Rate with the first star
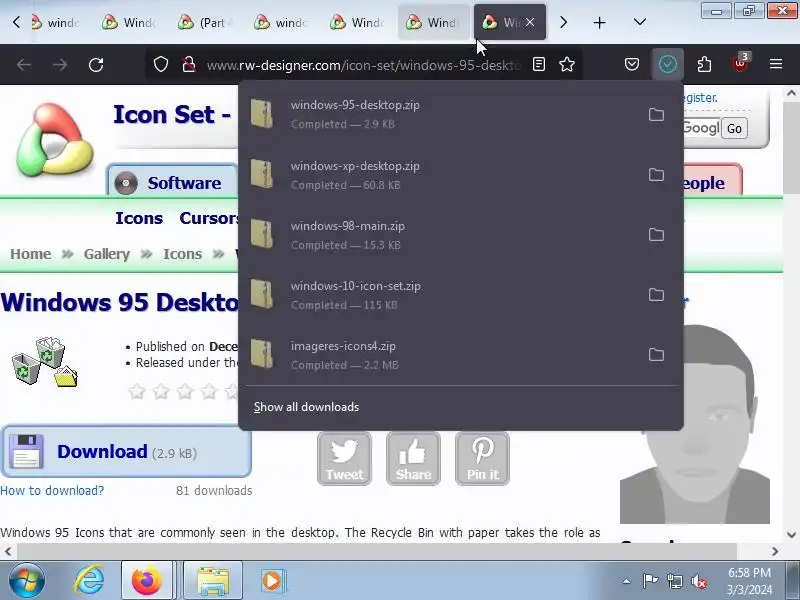This screenshot has height=600, width=800. click(x=137, y=391)
